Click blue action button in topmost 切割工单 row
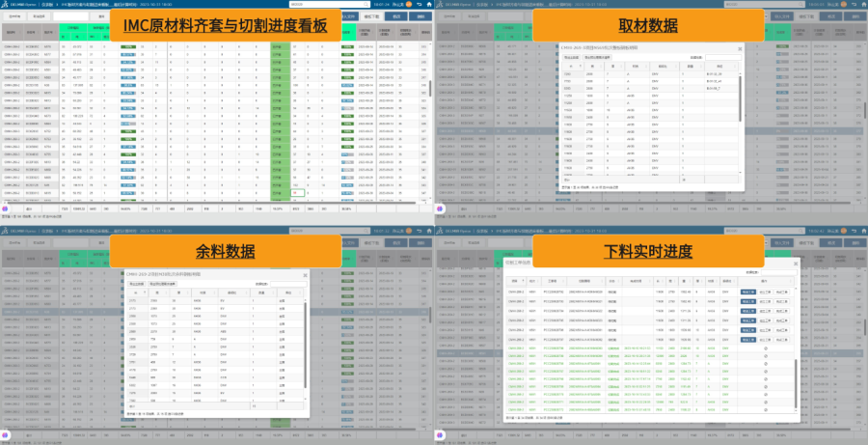The image size is (868, 445). point(747,292)
